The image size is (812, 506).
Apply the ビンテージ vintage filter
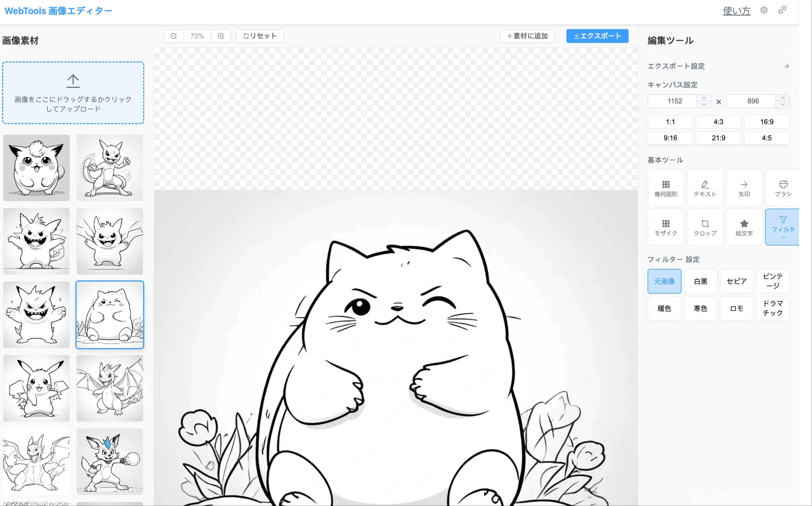point(773,282)
